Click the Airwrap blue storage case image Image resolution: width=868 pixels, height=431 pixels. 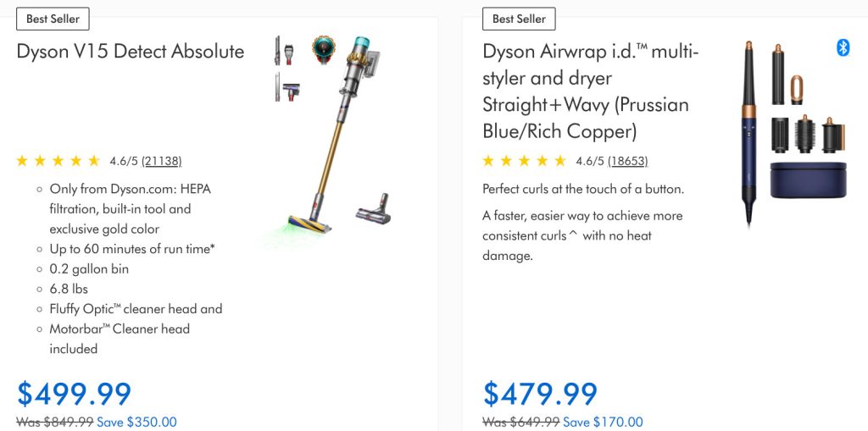point(807,180)
